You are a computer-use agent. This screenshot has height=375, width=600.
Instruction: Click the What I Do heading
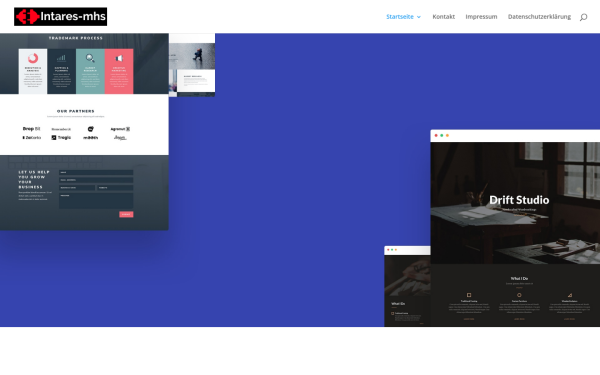point(519,278)
